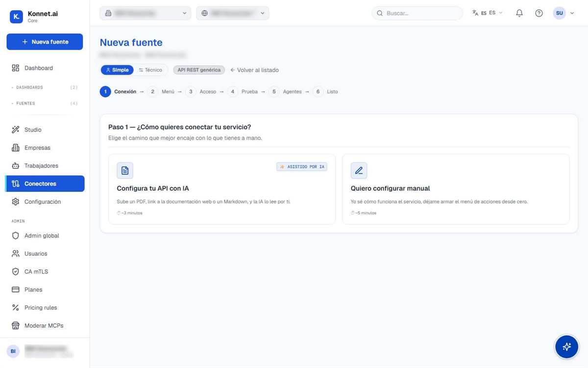Switch to Simple mode
The image size is (588, 368).
117,70
